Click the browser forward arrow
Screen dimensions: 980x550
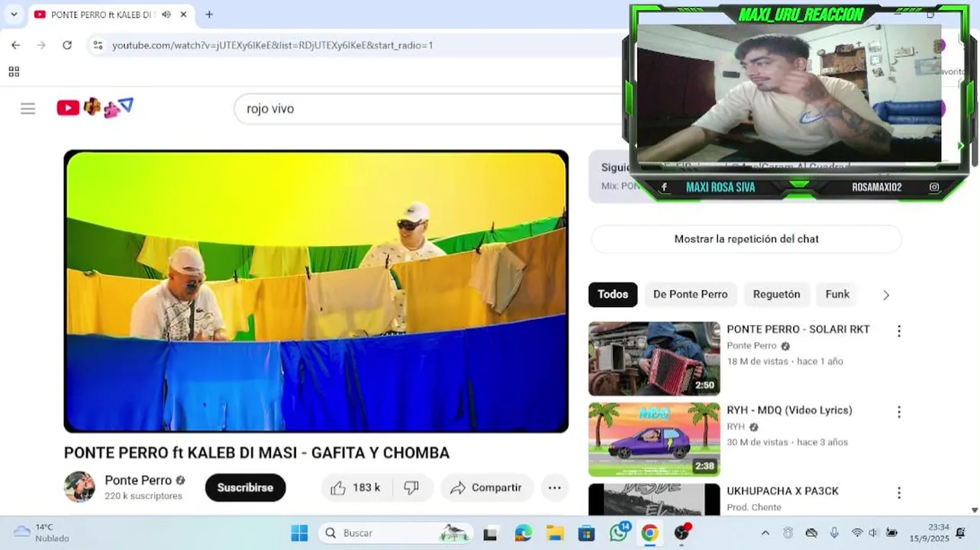(41, 45)
